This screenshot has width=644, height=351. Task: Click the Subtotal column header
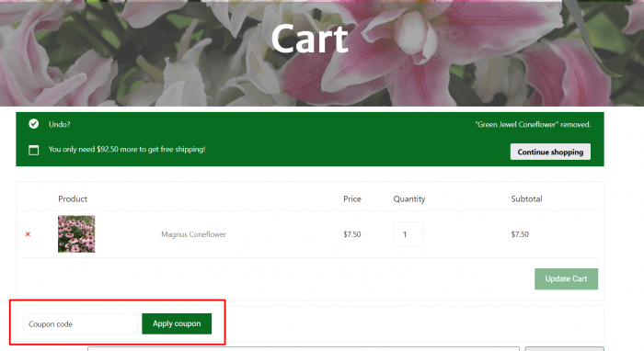pyautogui.click(x=526, y=198)
